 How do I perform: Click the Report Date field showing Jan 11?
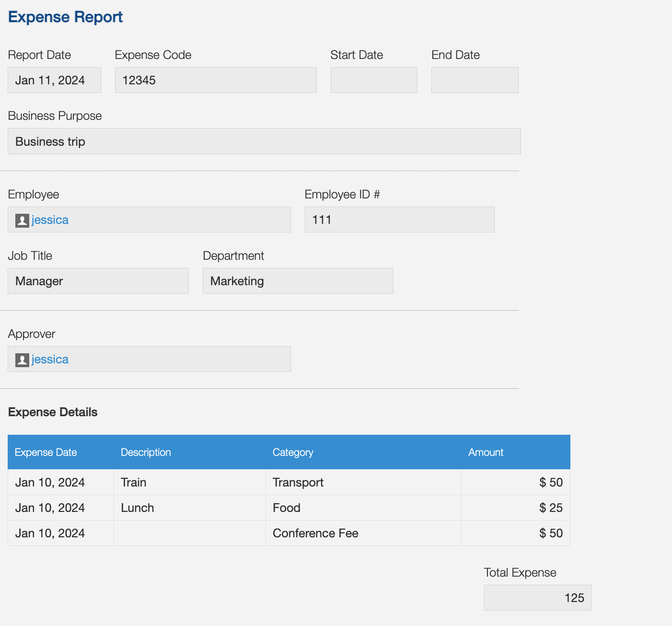pos(54,80)
